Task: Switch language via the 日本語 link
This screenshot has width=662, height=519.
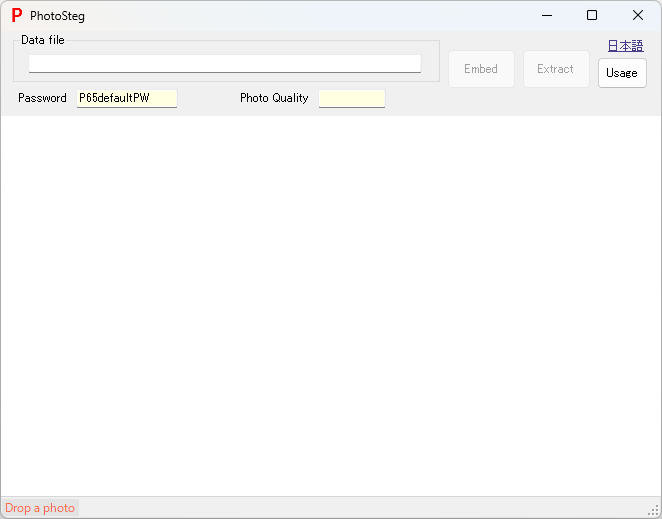Action: tap(625, 46)
